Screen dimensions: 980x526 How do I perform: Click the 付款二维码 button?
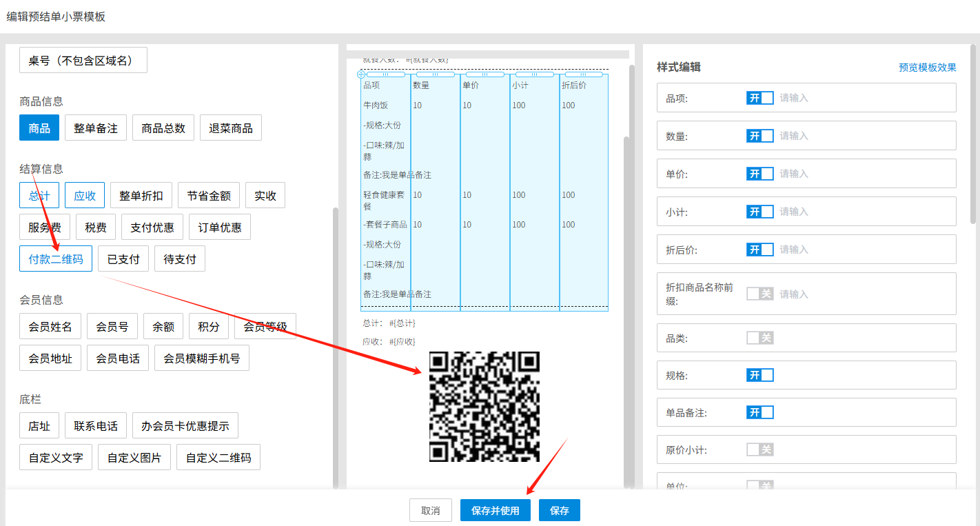click(56, 259)
